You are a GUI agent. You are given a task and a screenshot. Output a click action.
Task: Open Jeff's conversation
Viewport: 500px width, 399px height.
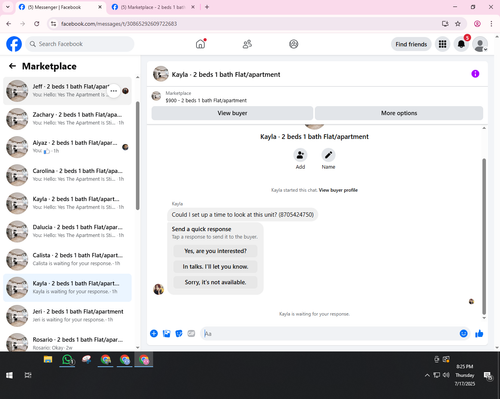tap(67, 91)
